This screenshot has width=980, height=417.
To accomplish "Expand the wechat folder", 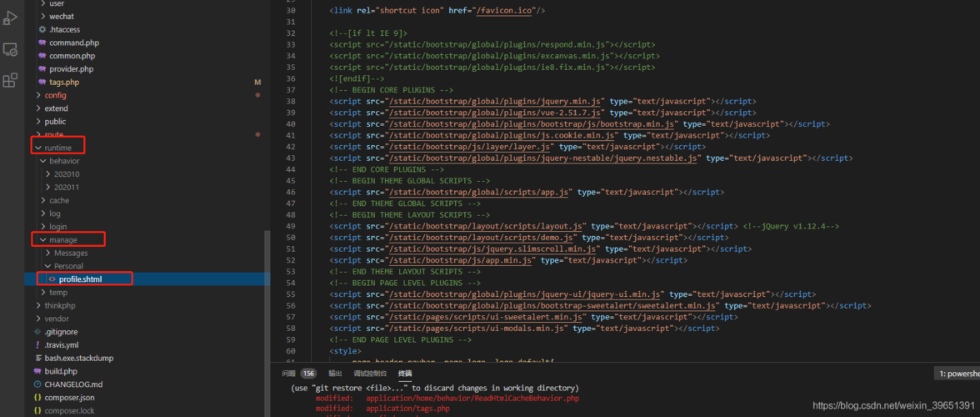I will 42,16.
